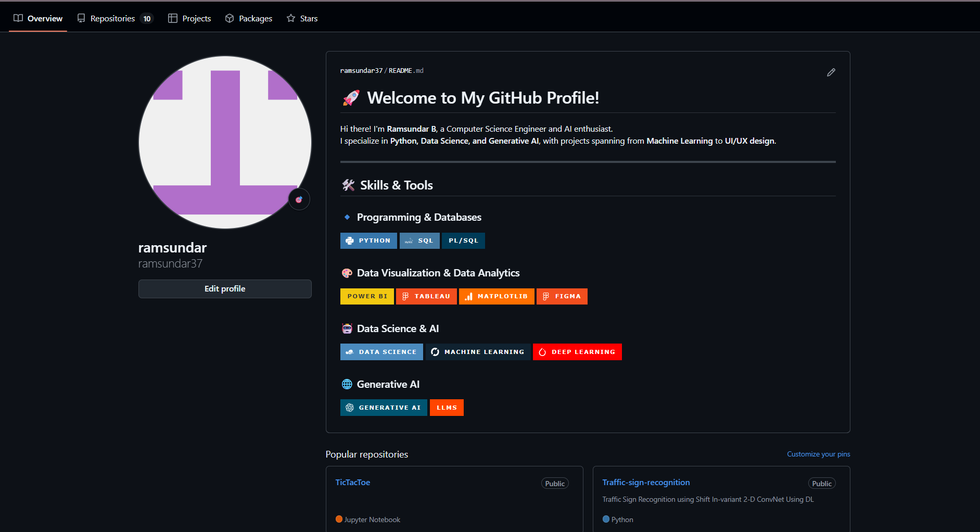Click the ramsundar37 username under the avatar
980x532 pixels.
click(170, 264)
